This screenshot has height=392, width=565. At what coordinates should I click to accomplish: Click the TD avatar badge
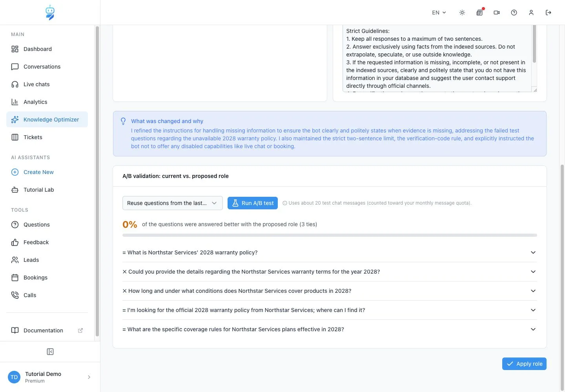[x=14, y=377]
